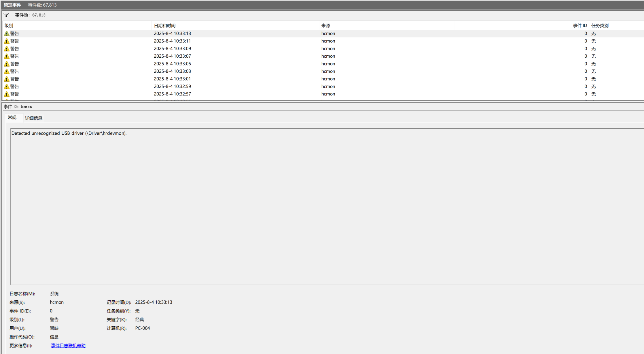Switch to 详细信息 tab
The width and height of the screenshot is (644, 354).
click(33, 118)
